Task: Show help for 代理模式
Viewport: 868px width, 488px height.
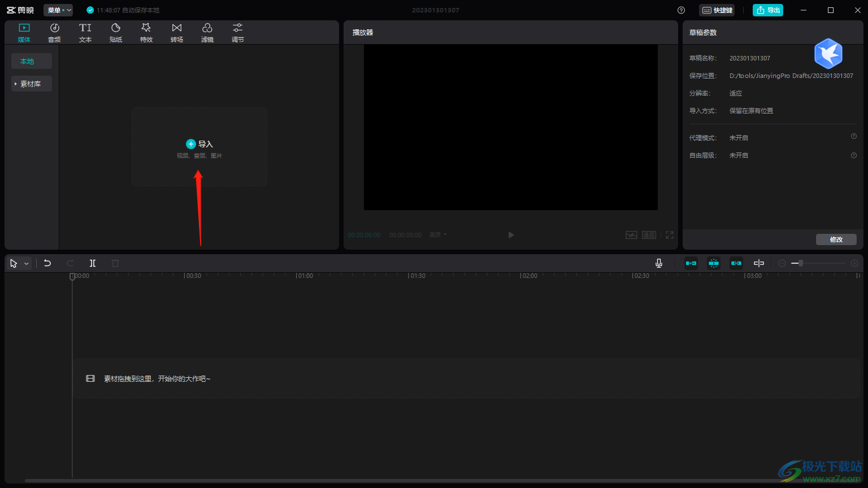Action: click(x=854, y=136)
